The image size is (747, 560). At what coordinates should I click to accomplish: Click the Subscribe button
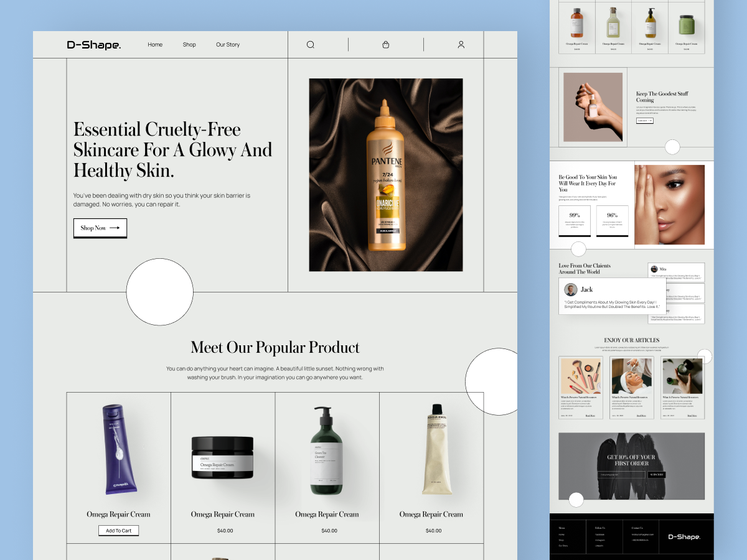657,475
